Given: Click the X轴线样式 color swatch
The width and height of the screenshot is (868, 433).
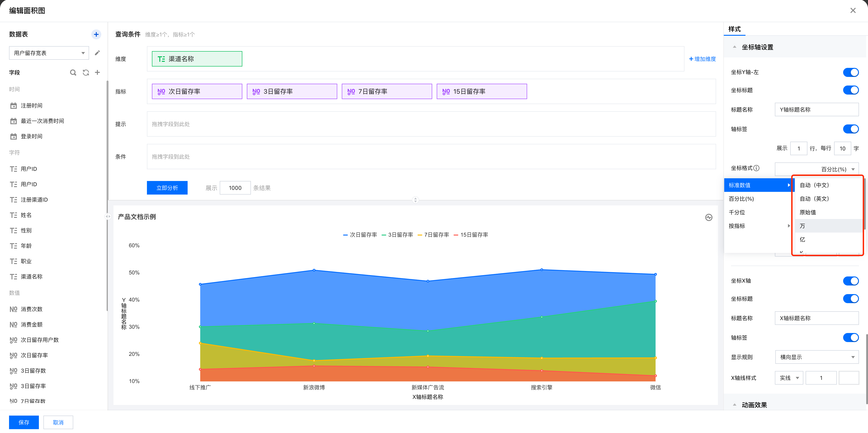Looking at the screenshot, I should (849, 378).
